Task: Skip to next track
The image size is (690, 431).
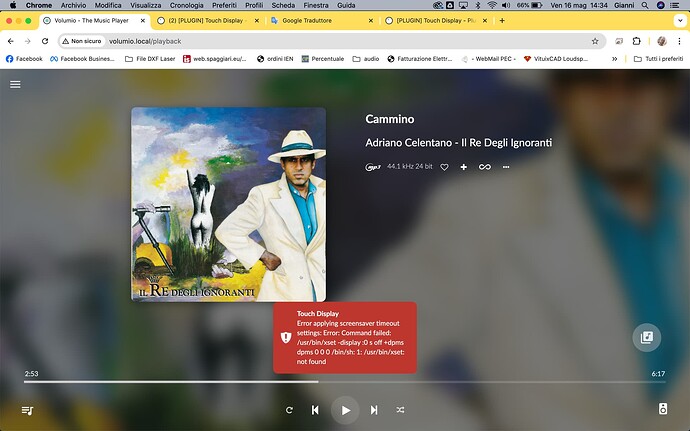Action: [x=374, y=410]
